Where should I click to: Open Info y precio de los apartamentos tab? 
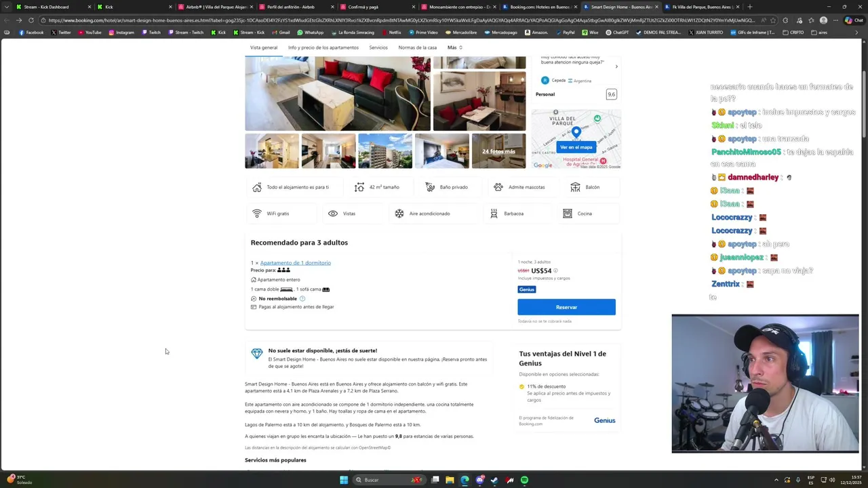(323, 47)
